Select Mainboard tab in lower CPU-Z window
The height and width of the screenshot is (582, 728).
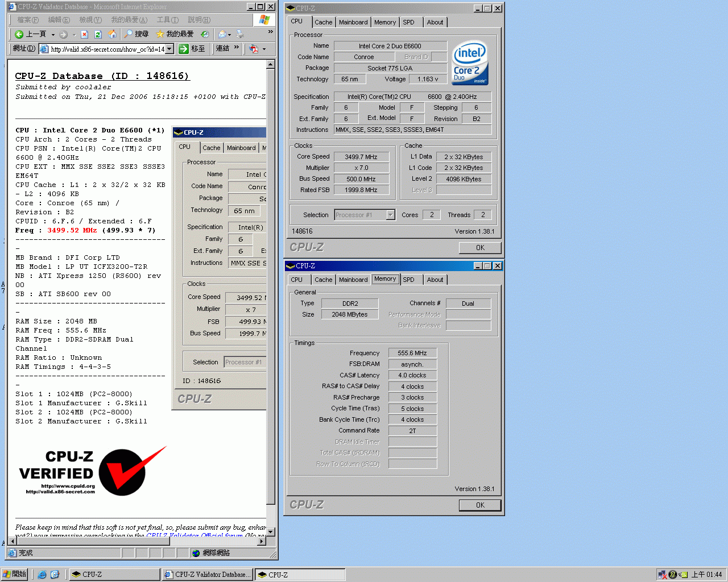(x=353, y=280)
